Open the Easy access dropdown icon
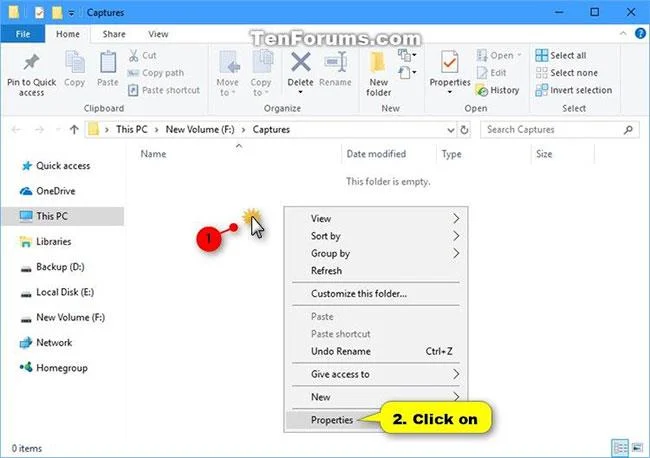Viewport: 650px width, 458px height. (407, 73)
